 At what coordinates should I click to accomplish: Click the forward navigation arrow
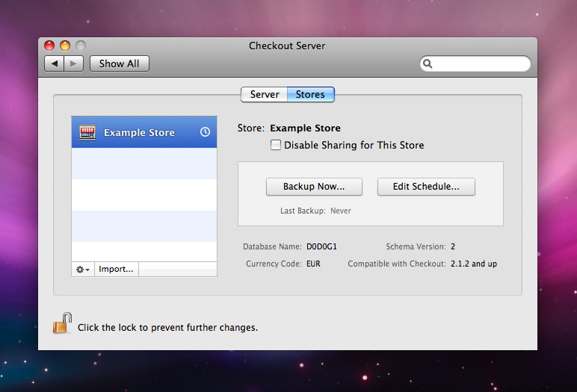click(x=73, y=63)
